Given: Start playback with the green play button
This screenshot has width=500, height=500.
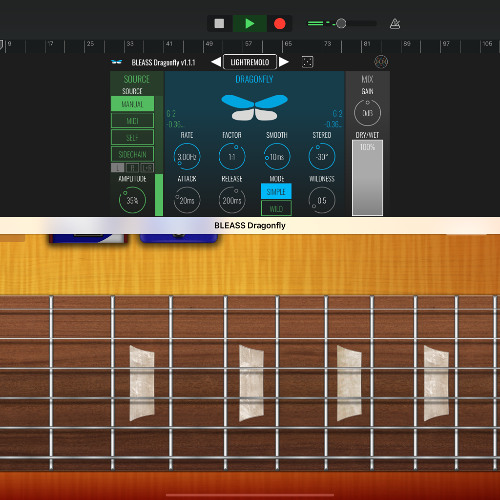Looking at the screenshot, I should coord(250,23).
